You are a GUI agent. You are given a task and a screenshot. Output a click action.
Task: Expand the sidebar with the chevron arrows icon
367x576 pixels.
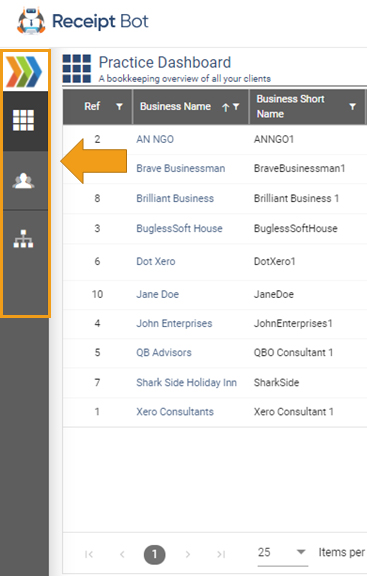24,71
